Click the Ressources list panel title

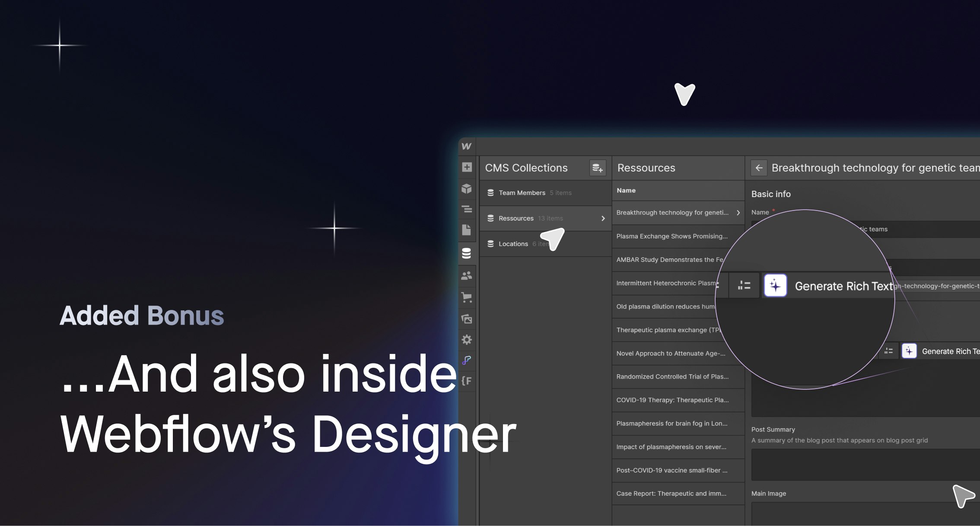click(646, 168)
